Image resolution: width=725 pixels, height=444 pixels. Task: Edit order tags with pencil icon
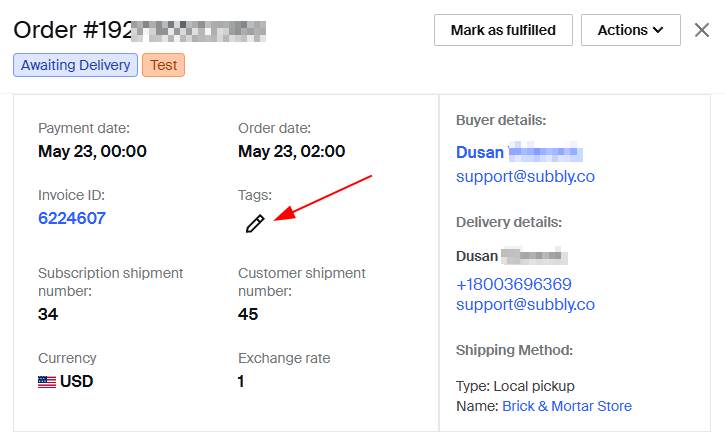tap(255, 223)
